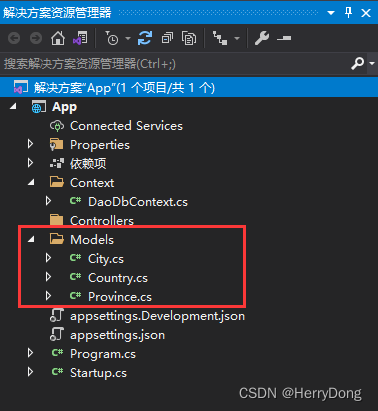Click the Back navigation arrow in toolbar

pyautogui.click(x=14, y=38)
